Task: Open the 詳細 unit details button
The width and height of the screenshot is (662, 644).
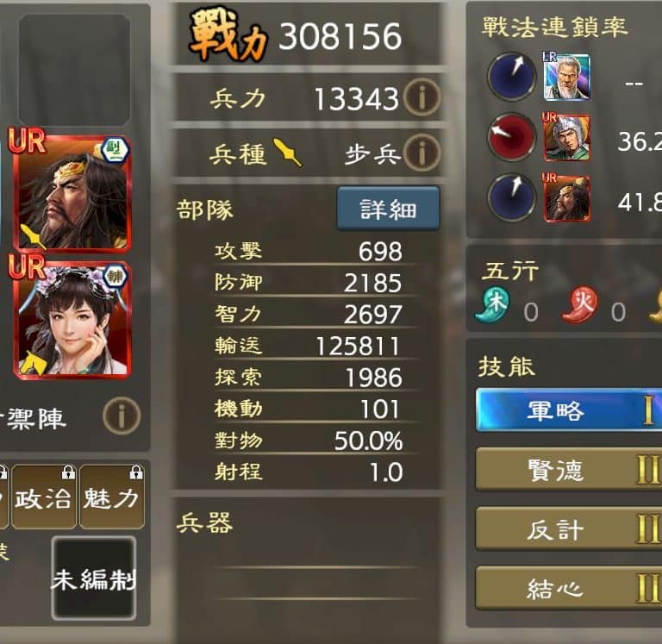Action: (x=388, y=209)
